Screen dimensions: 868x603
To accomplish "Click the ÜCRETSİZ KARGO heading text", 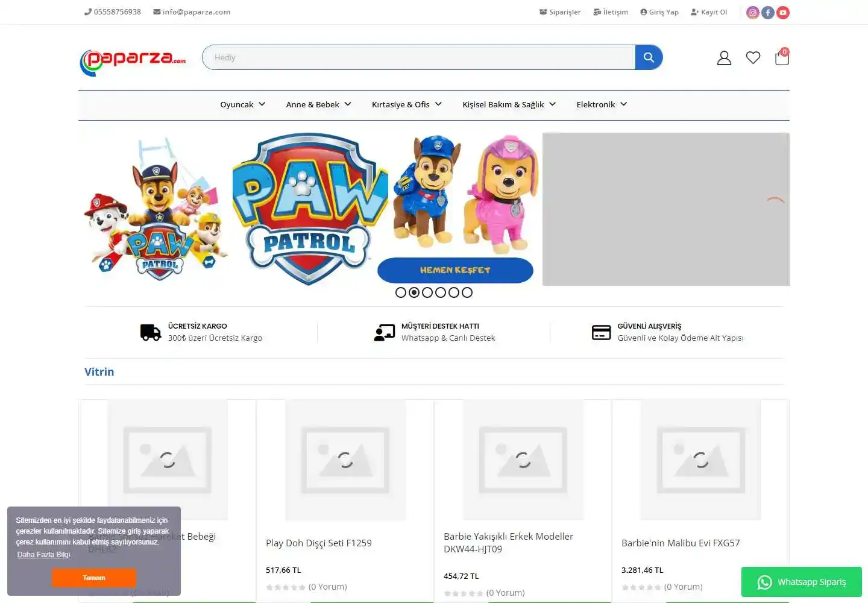I will 198,326.
